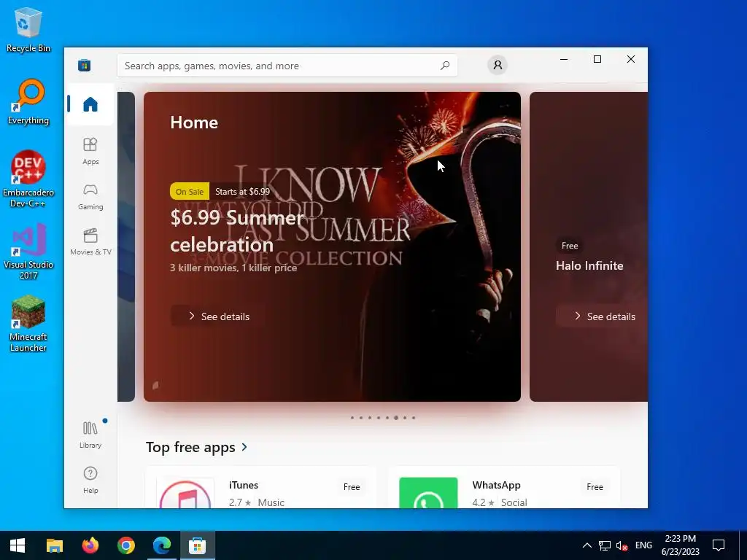Image resolution: width=747 pixels, height=560 pixels.
Task: Open the Windows Start menu
Action: click(18, 545)
